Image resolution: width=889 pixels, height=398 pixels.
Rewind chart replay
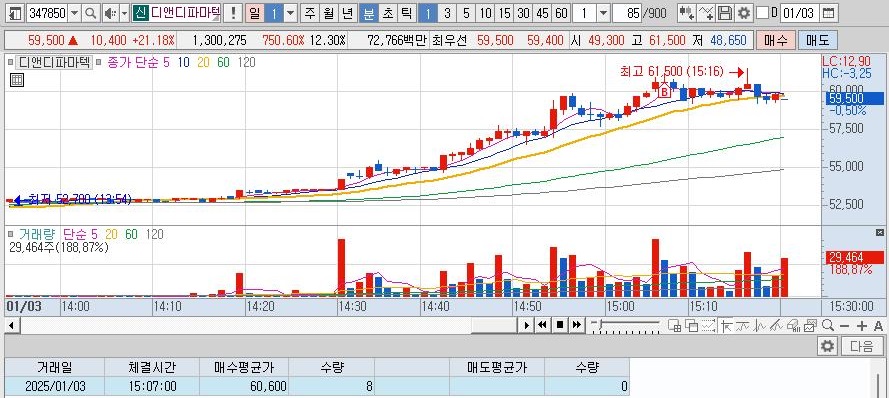pyautogui.click(x=543, y=325)
